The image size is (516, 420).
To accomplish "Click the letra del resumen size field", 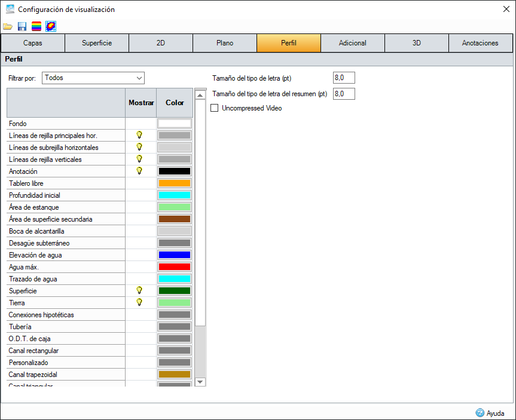I will tap(344, 94).
